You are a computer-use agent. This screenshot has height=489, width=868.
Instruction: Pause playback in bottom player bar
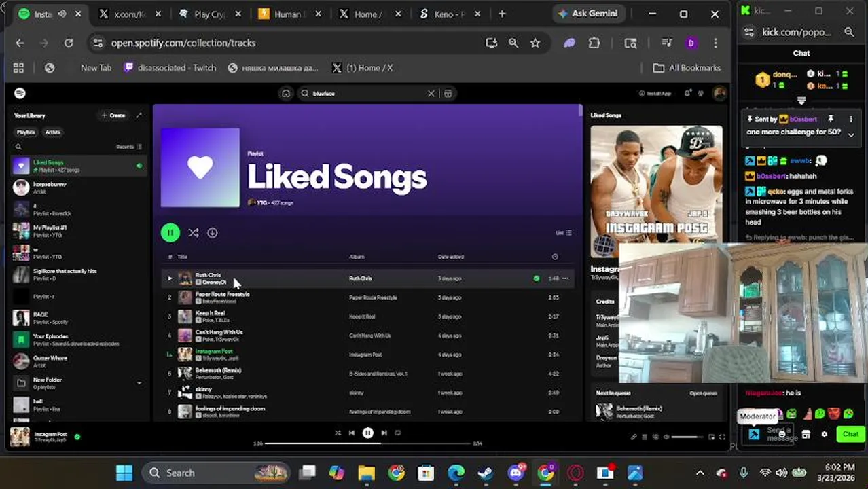click(x=367, y=433)
